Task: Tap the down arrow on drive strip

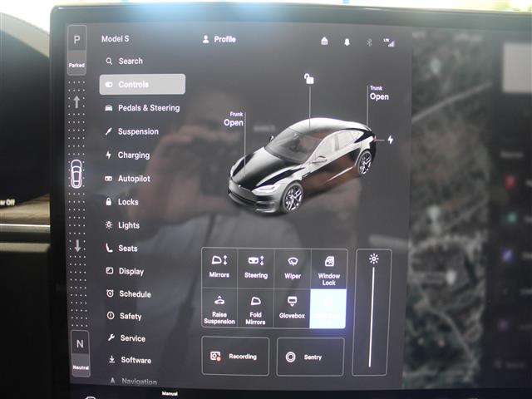Action: [x=77, y=245]
